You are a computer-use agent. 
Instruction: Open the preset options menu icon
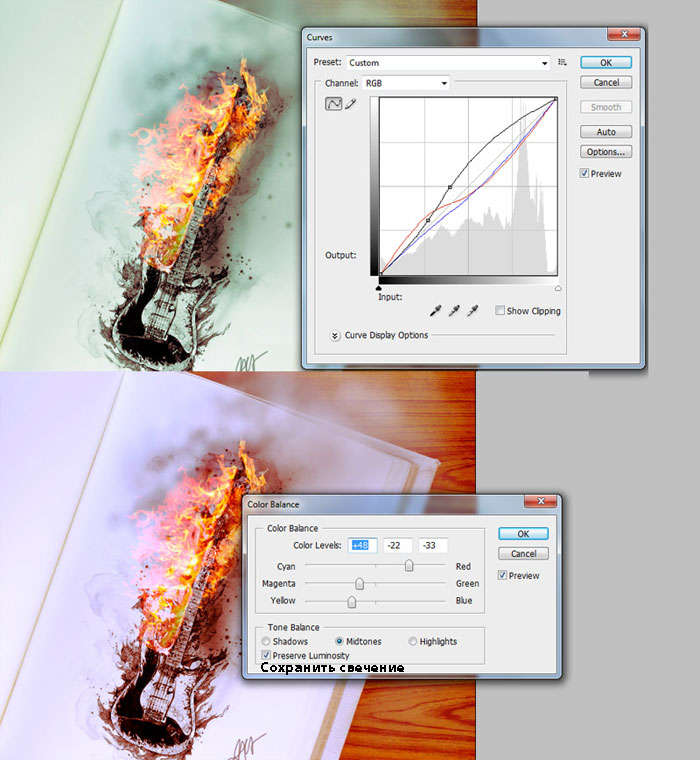[x=562, y=62]
